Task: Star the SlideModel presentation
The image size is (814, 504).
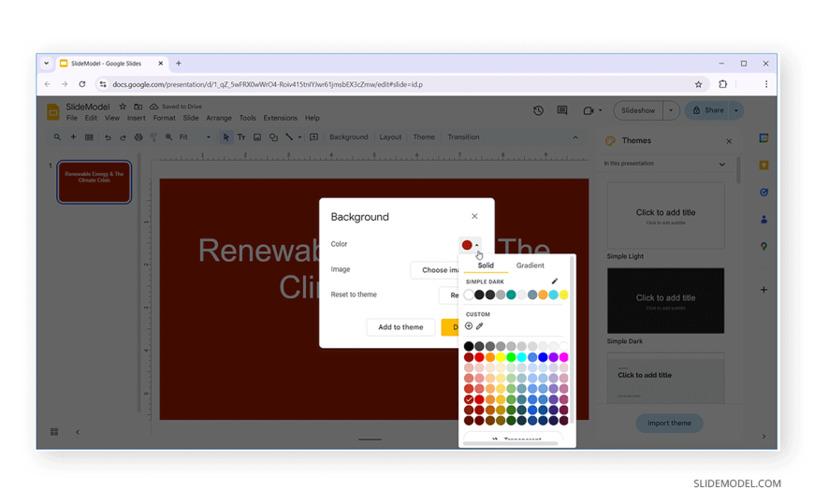Action: 123,107
